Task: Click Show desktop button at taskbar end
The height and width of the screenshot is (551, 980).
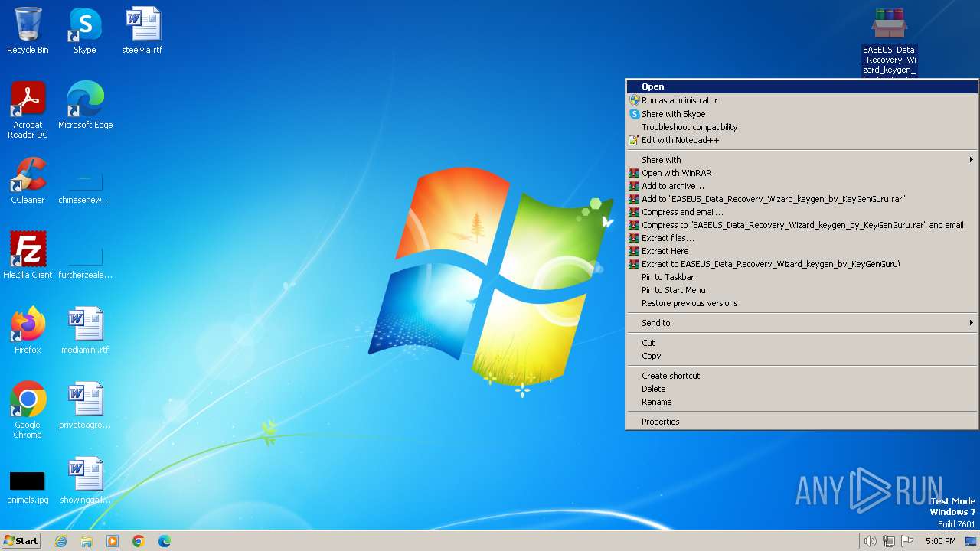Action: click(971, 541)
